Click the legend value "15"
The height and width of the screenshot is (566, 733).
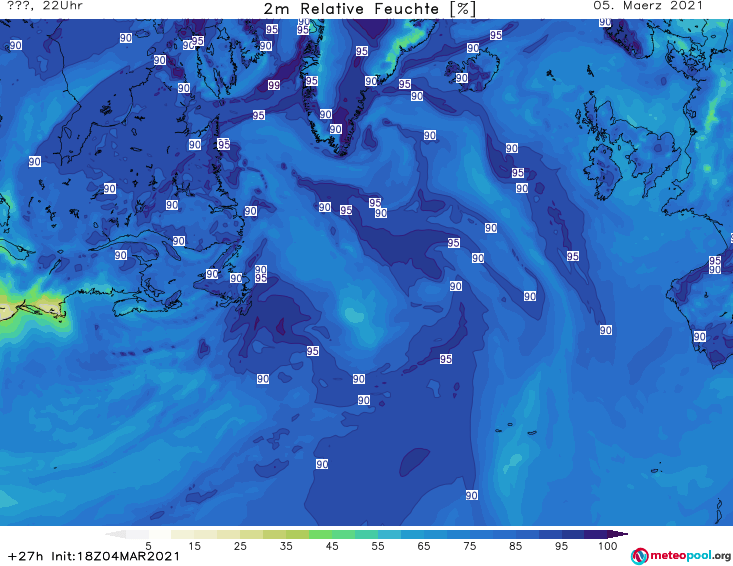(x=194, y=546)
